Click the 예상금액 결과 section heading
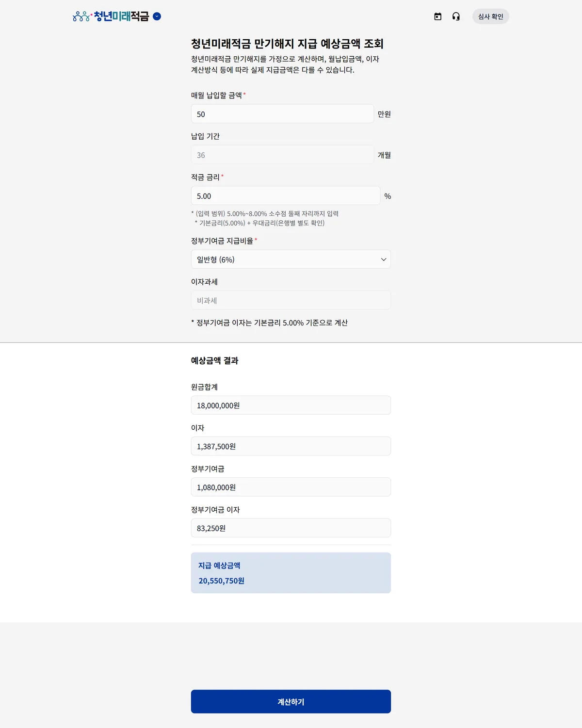This screenshot has height=728, width=582. (215, 360)
